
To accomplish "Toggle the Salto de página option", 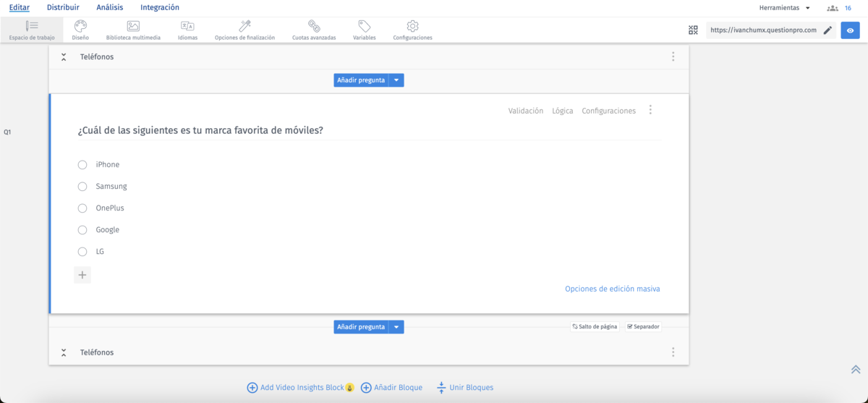I will (x=595, y=327).
